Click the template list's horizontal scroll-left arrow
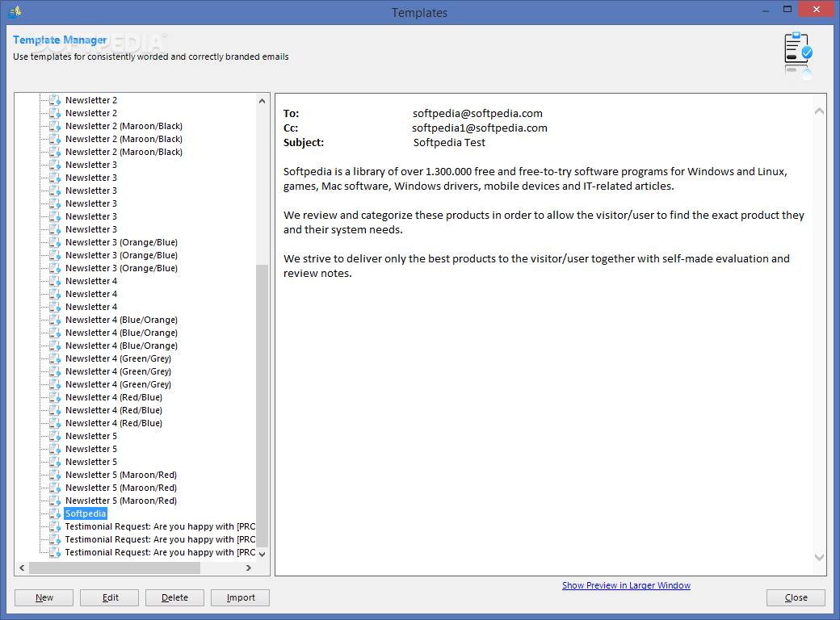 pos(22,568)
